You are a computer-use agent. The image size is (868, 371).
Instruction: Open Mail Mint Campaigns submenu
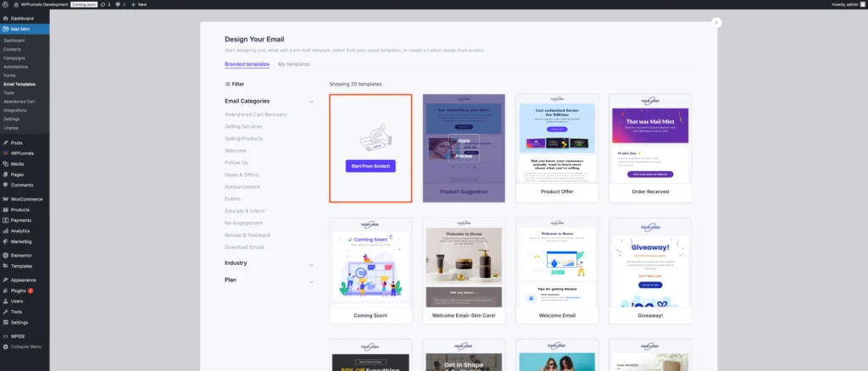pyautogui.click(x=14, y=58)
